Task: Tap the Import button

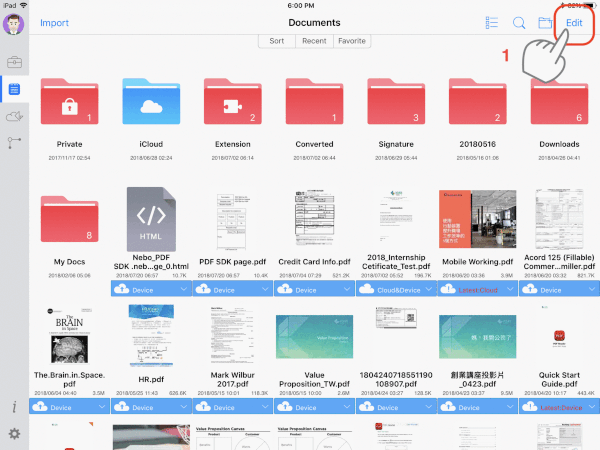Action: point(54,22)
